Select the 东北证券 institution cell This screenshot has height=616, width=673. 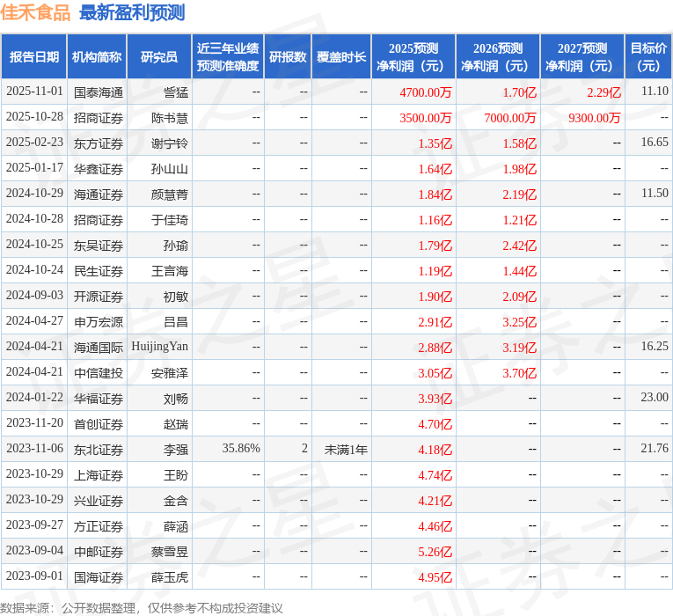(98, 449)
